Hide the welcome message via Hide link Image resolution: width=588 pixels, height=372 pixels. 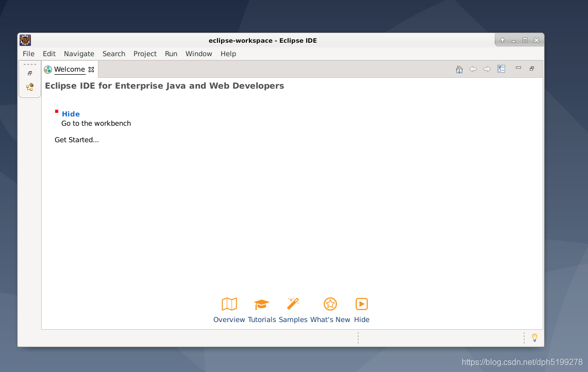(x=71, y=114)
